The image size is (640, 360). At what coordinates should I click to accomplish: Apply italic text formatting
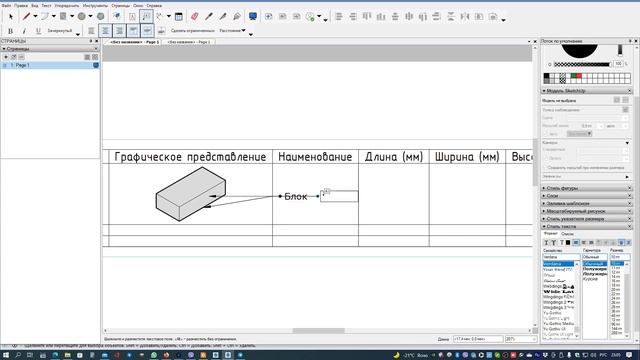pyautogui.click(x=24, y=31)
